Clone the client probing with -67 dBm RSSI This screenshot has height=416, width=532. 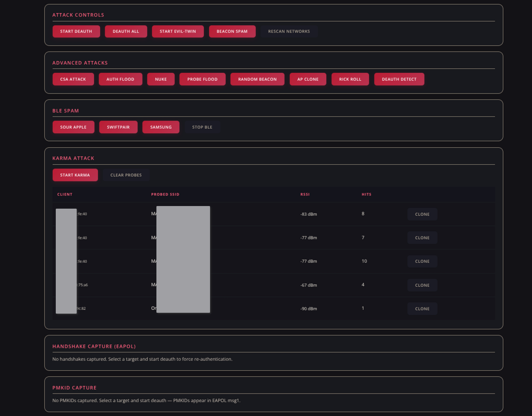(x=422, y=285)
